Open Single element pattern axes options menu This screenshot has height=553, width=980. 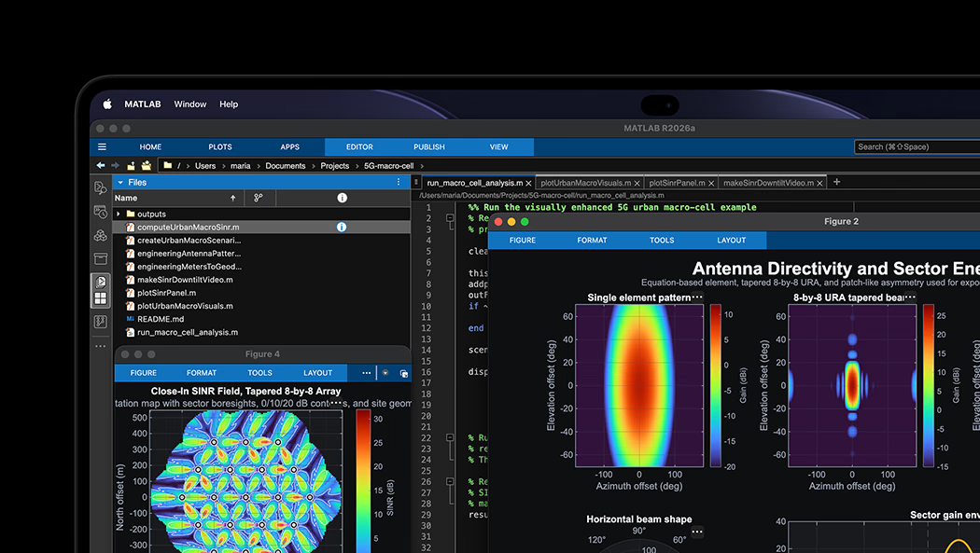point(697,297)
